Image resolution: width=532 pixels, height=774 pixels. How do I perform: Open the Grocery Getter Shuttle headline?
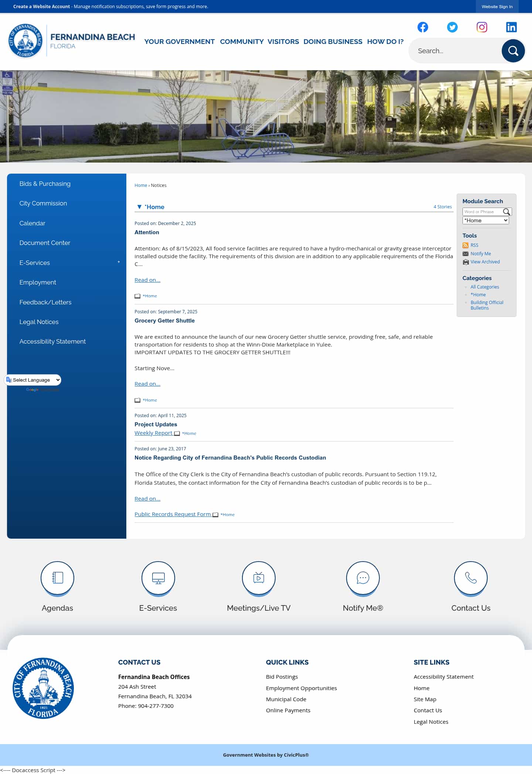[x=164, y=321]
